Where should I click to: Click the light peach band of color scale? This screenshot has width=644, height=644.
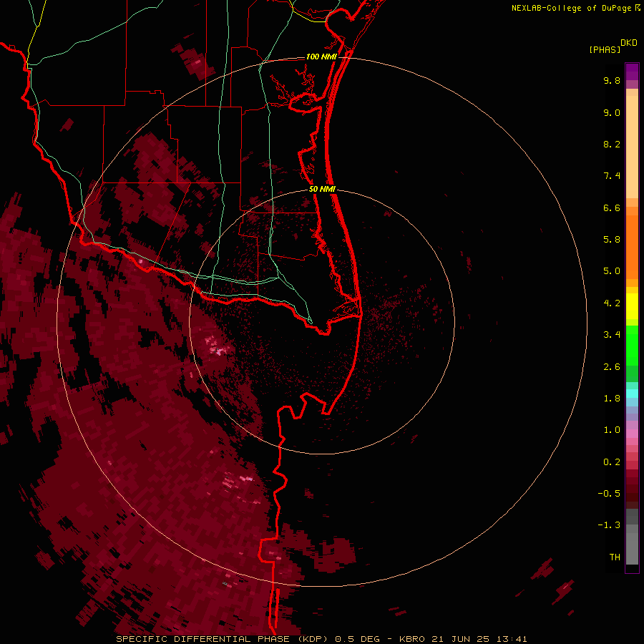point(632,147)
